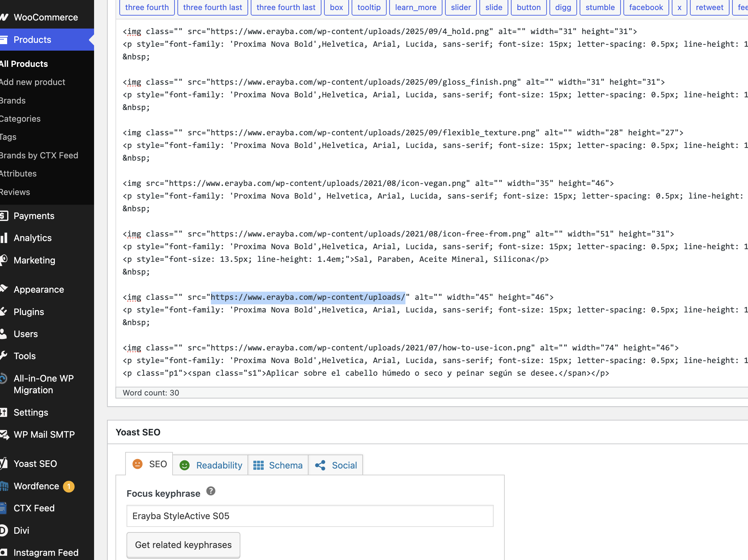Insert the 'digg' quicktag
Viewport: 748px width, 560px height.
click(x=563, y=7)
